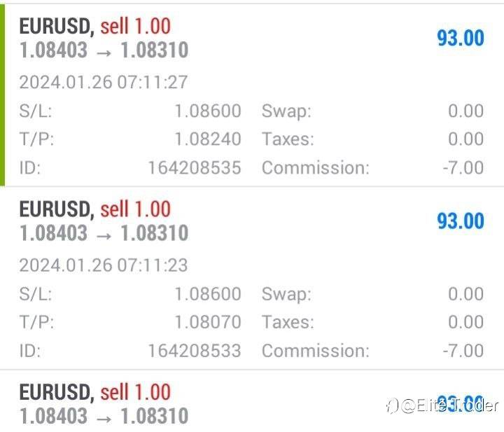The image size is (504, 432).
Task: Expand the third EURUSD sell 1.00 trade
Action: [94, 392]
